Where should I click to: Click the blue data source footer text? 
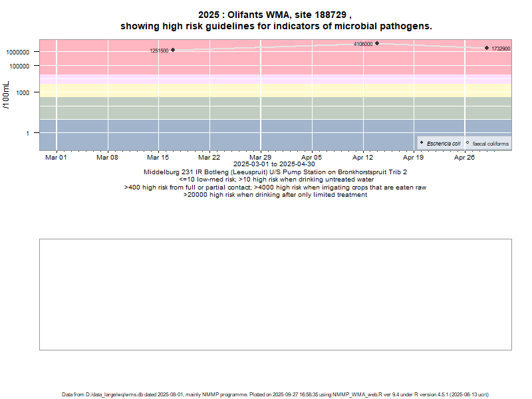pos(275,394)
